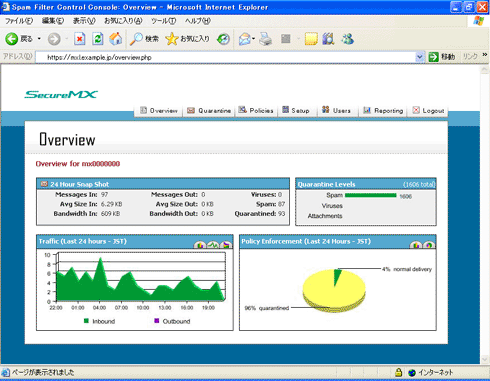
Task: Click the envelope icon in 24 Hour Snap Shot header
Action: (x=44, y=184)
